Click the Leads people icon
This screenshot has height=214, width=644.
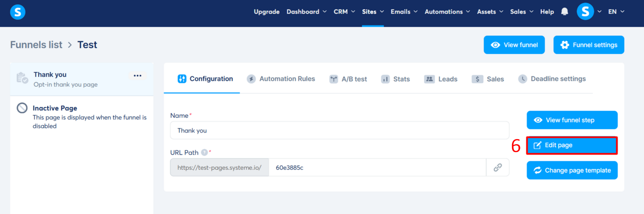click(x=429, y=79)
